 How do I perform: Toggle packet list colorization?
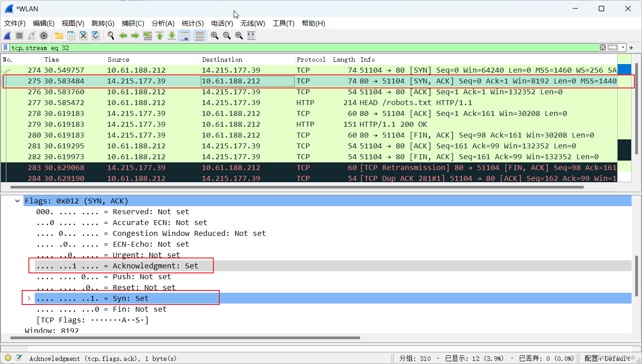click(199, 36)
